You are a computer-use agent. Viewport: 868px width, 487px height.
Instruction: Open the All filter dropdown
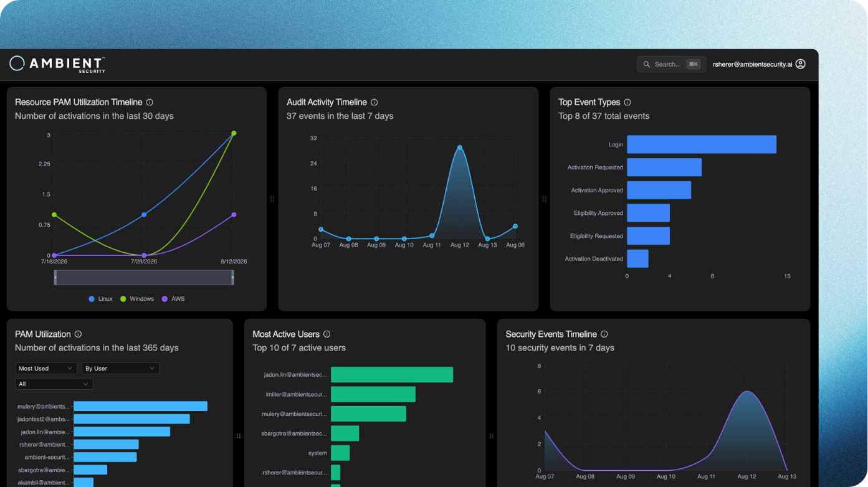(x=54, y=384)
